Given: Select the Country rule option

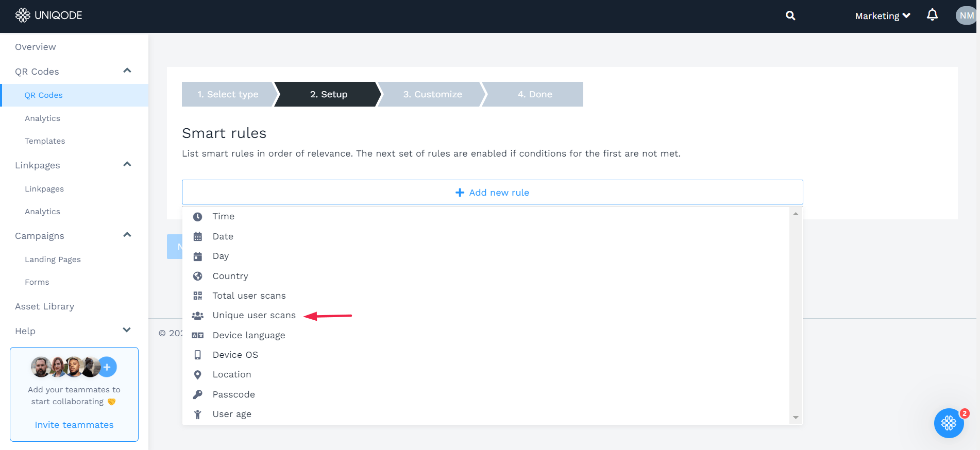Looking at the screenshot, I should (x=230, y=276).
